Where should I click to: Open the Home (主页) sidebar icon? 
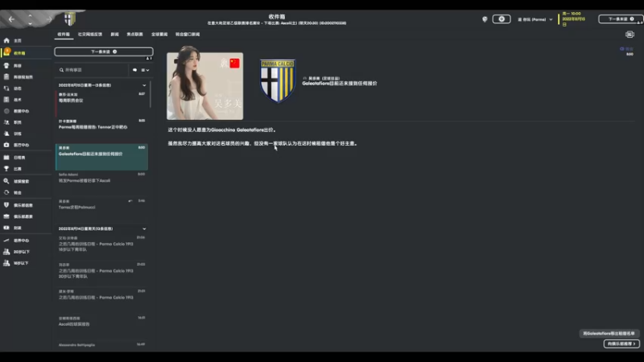(x=6, y=41)
